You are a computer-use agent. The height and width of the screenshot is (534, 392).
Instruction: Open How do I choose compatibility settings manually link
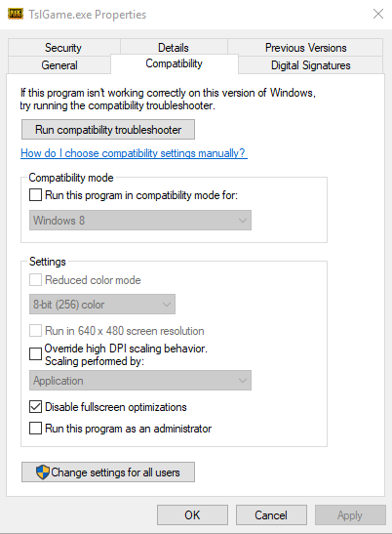(x=134, y=153)
